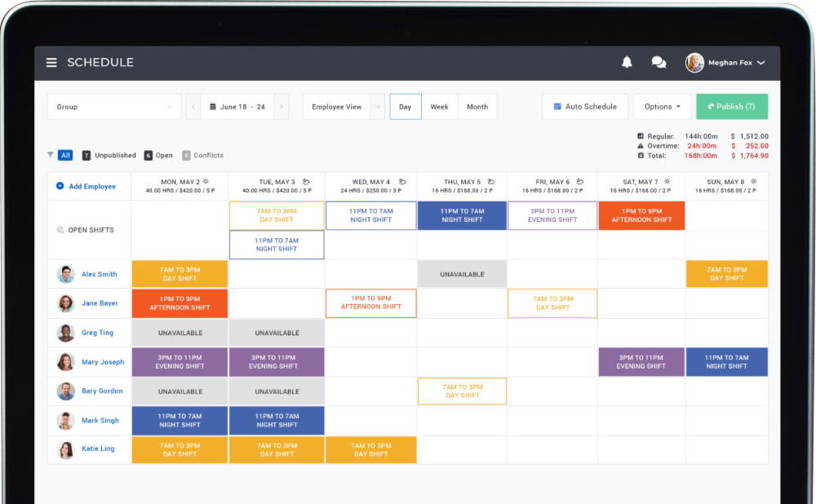Click Meghan Fox profile avatar
This screenshot has height=504, width=816.
pyautogui.click(x=694, y=63)
